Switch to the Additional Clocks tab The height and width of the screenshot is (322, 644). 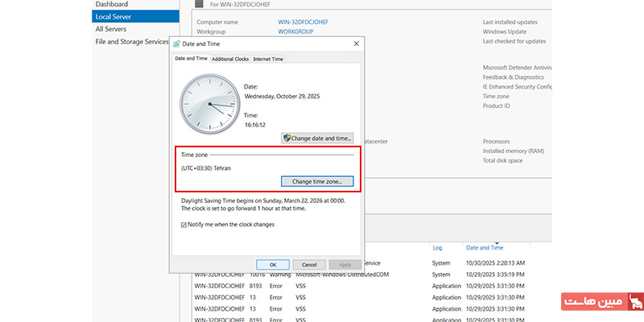229,60
